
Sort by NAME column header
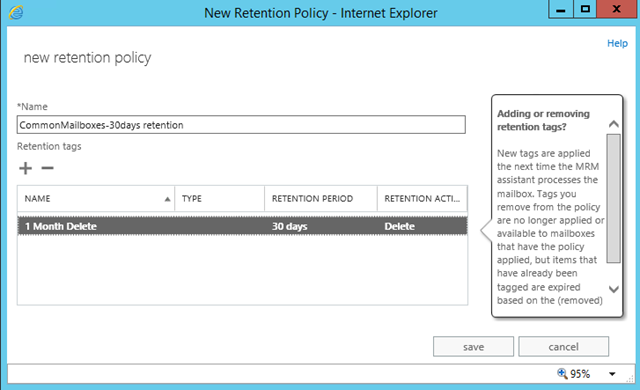pos(96,199)
